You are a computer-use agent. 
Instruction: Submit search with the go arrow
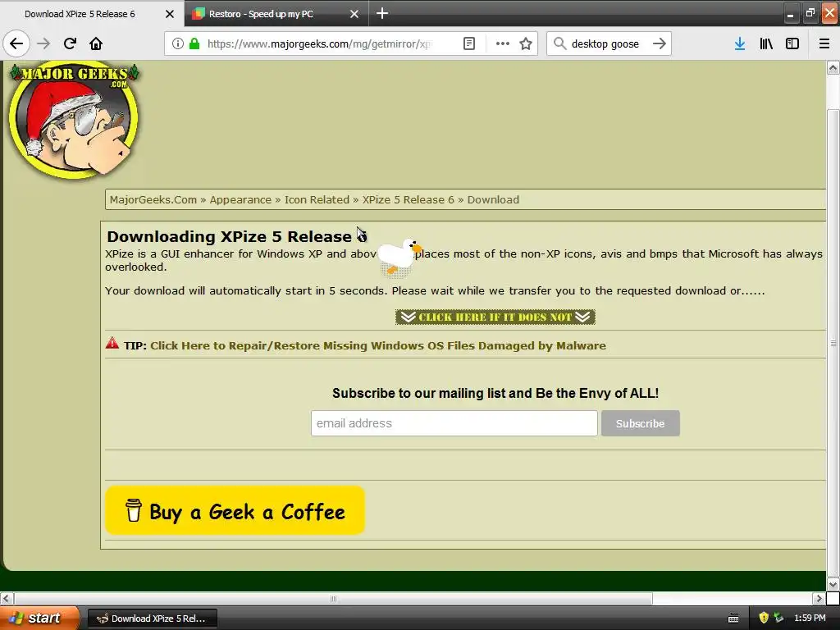point(660,43)
